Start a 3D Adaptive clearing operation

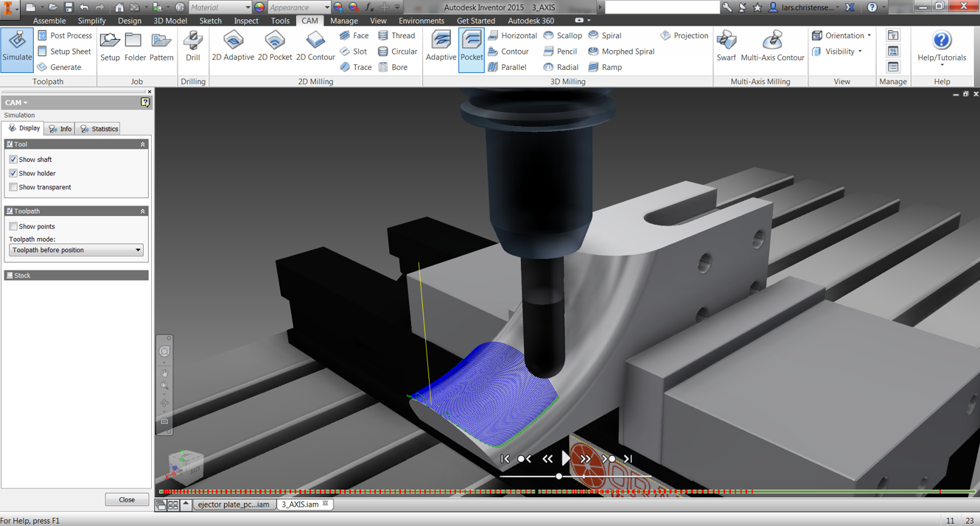(441, 47)
